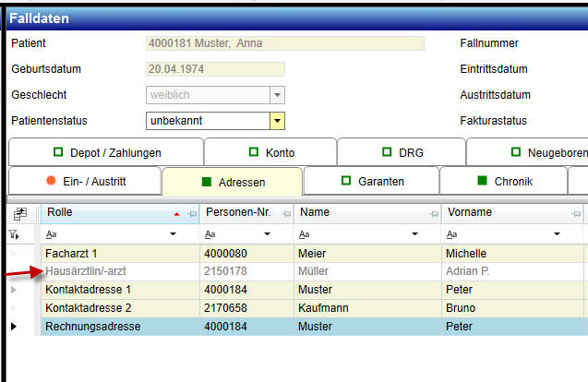Open the Neugeboren tab
Image resolution: width=588 pixels, height=382 pixels.
pos(527,152)
